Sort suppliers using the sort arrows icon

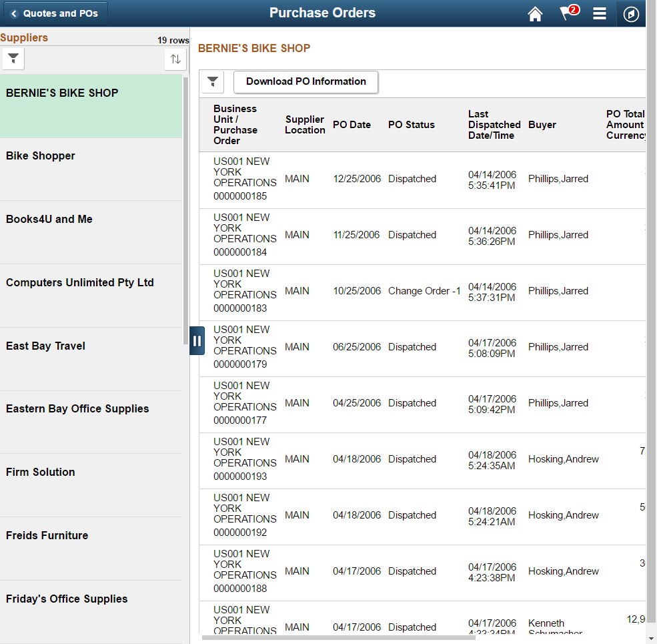pyautogui.click(x=175, y=59)
